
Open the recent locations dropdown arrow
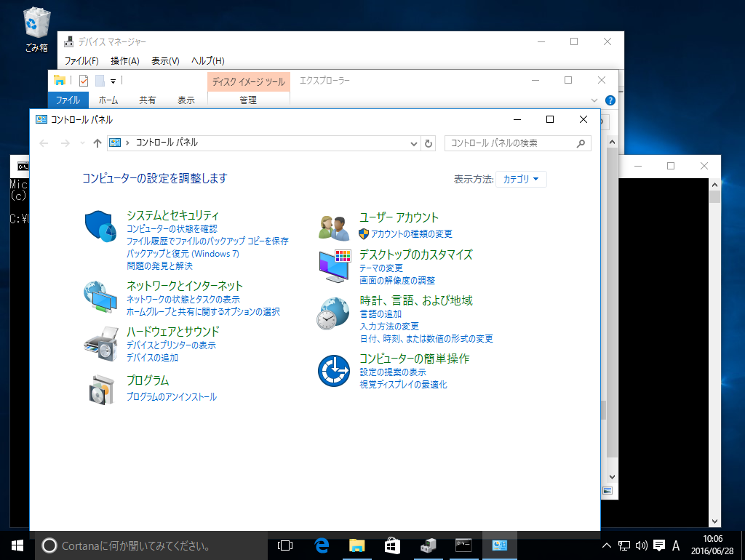click(82, 143)
